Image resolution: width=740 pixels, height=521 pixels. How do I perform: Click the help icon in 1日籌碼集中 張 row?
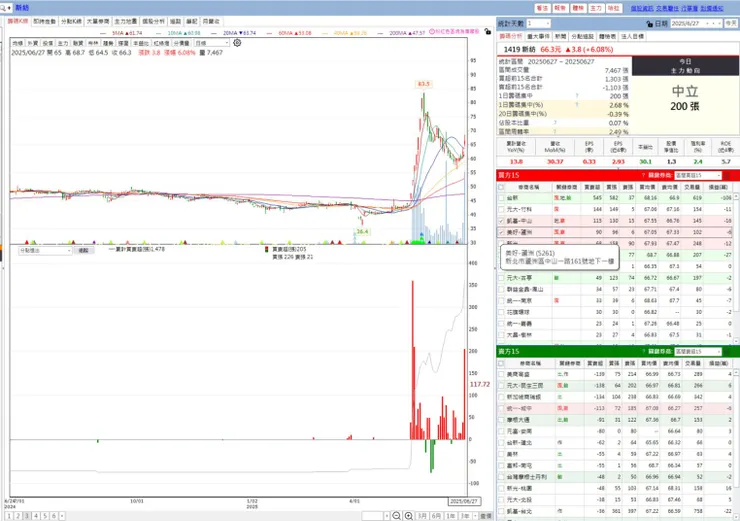577,96
